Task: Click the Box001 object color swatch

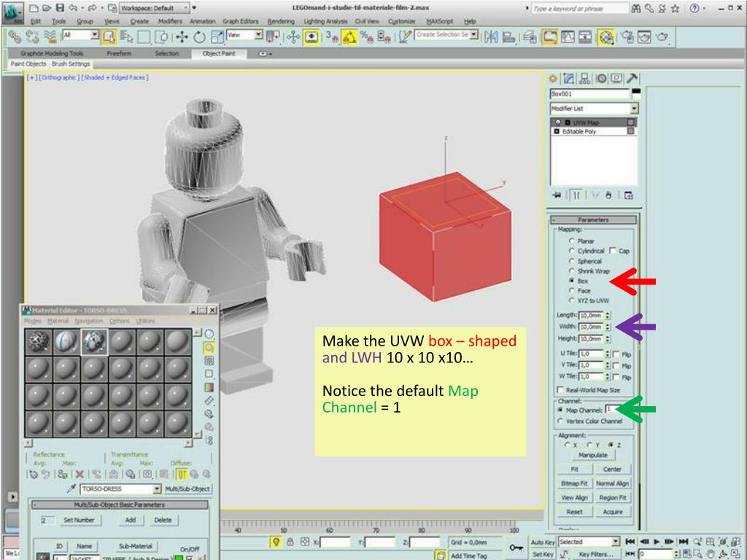Action: (635, 93)
